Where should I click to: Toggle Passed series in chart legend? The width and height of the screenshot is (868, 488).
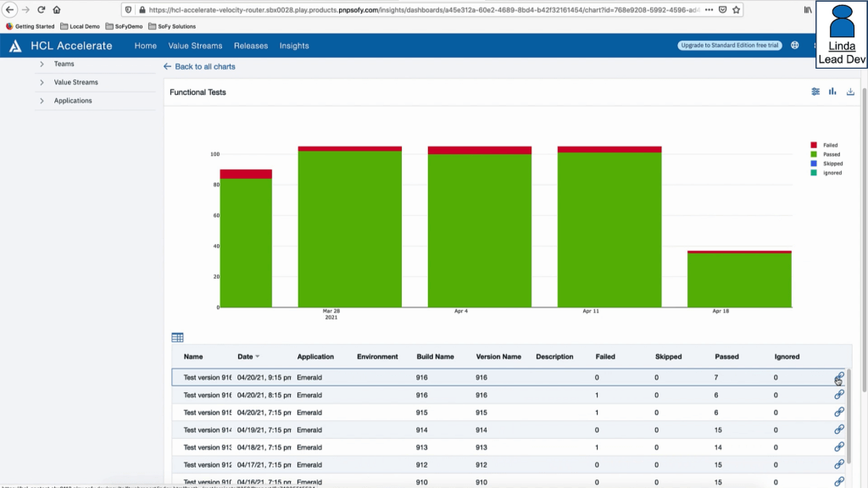coord(825,154)
